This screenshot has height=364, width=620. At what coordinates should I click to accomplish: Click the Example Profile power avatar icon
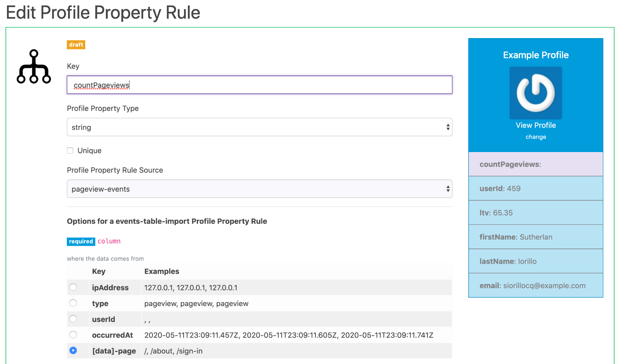click(x=536, y=93)
